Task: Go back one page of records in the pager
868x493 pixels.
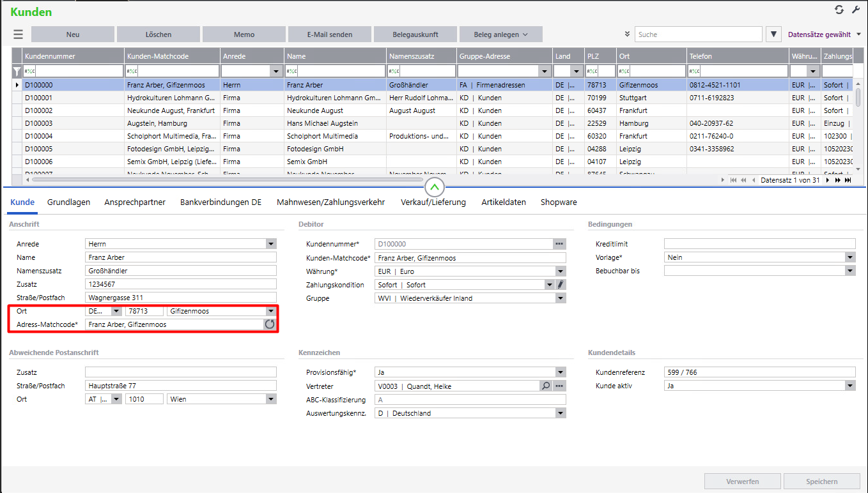Action: 743,180
